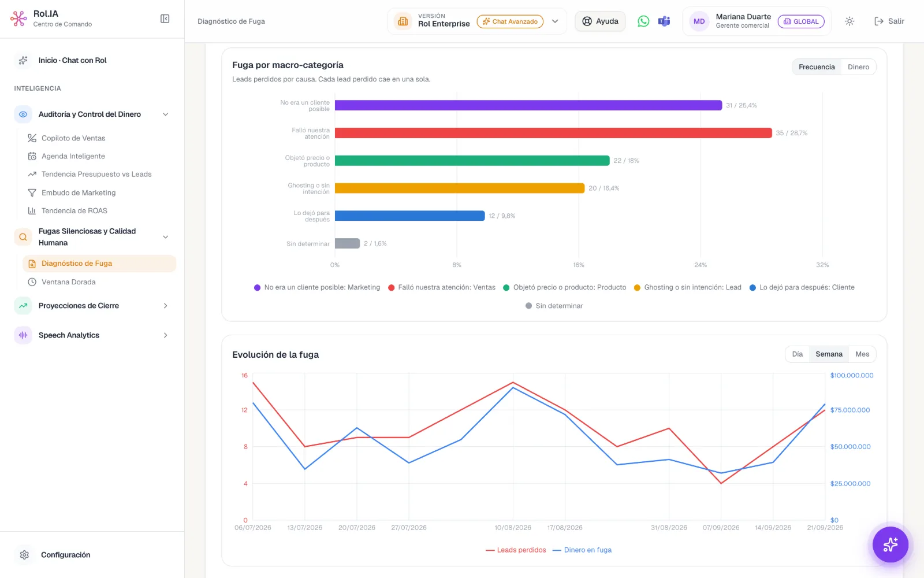This screenshot has height=578, width=924.
Task: Select the Frecuencia toggle option
Action: coord(817,67)
